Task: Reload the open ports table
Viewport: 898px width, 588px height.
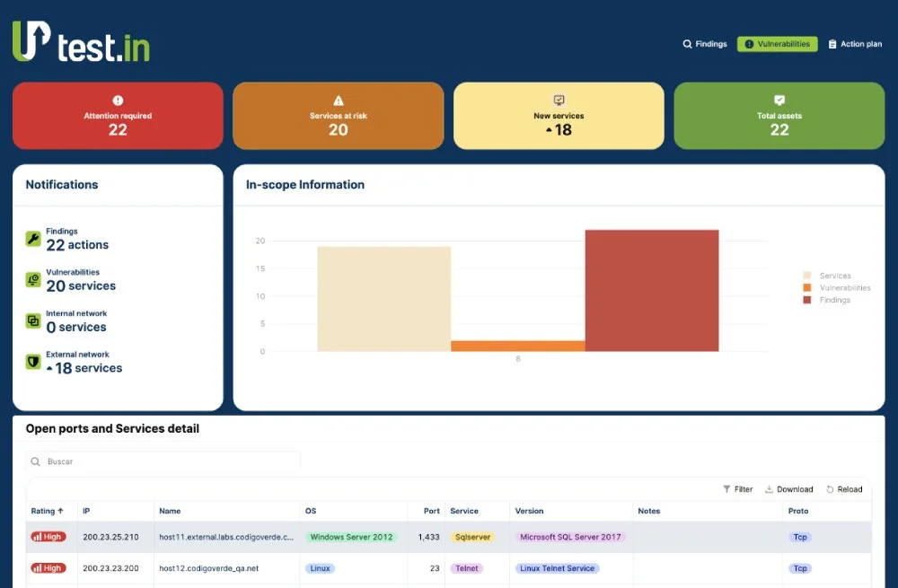Action: [x=844, y=489]
